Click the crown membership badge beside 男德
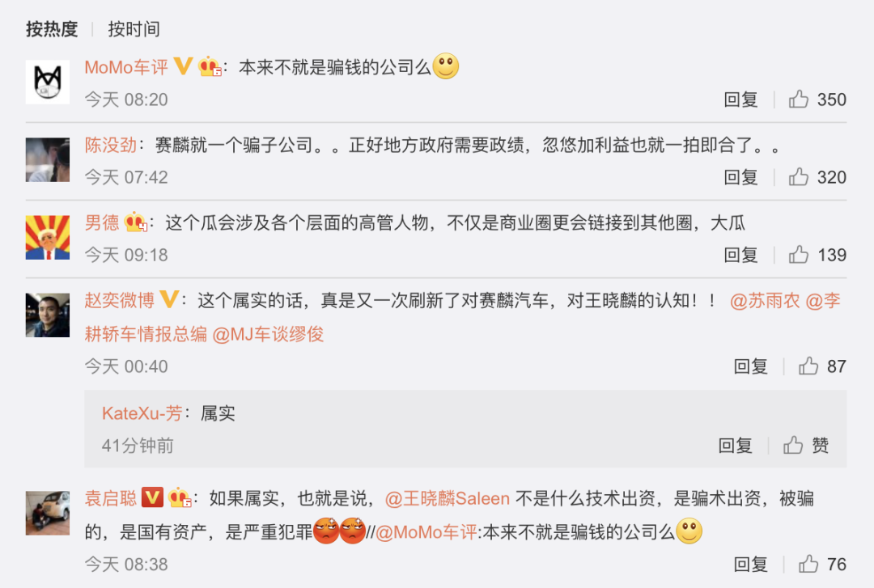Image resolution: width=874 pixels, height=588 pixels. 135,222
